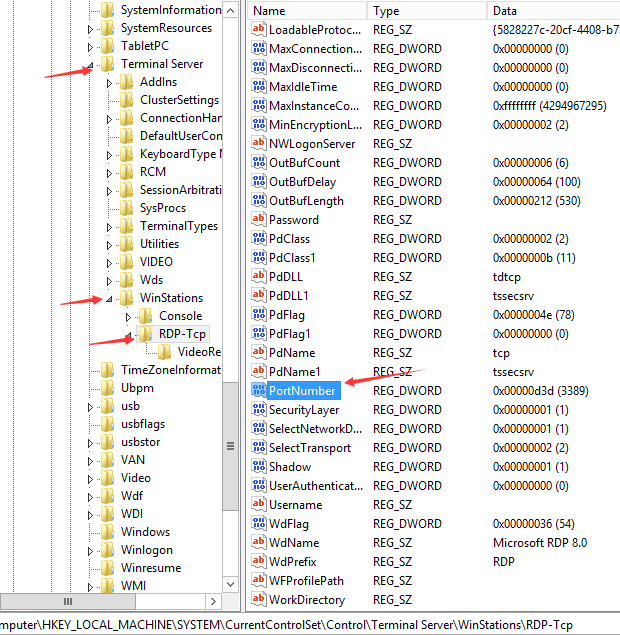Click the WinStations folder icon
Screen dimensions: 620x635
[127, 298]
